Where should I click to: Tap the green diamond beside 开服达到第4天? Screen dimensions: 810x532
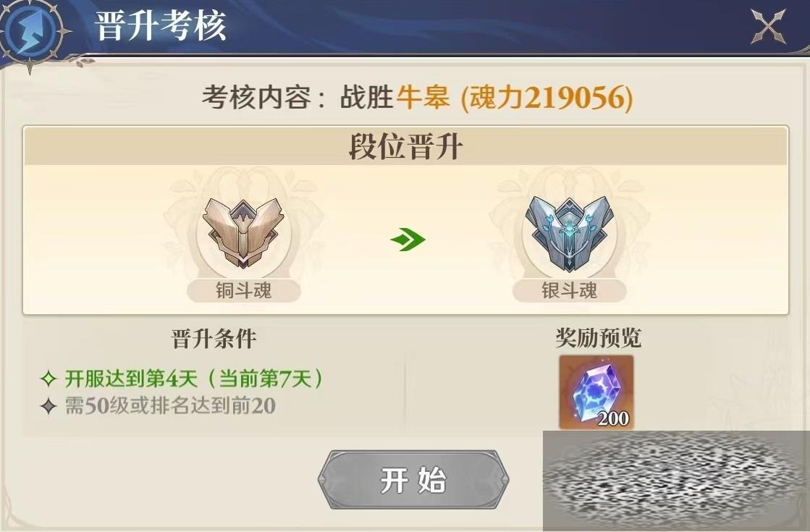tap(48, 379)
